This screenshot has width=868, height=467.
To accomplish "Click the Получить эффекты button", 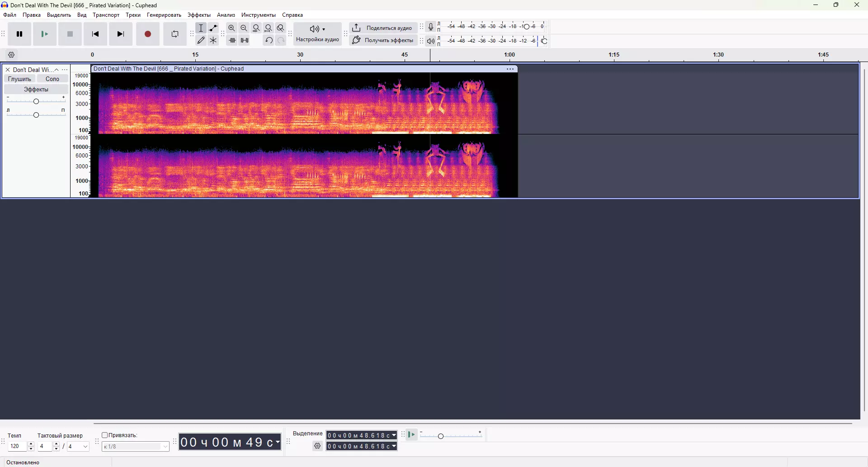I will (383, 40).
